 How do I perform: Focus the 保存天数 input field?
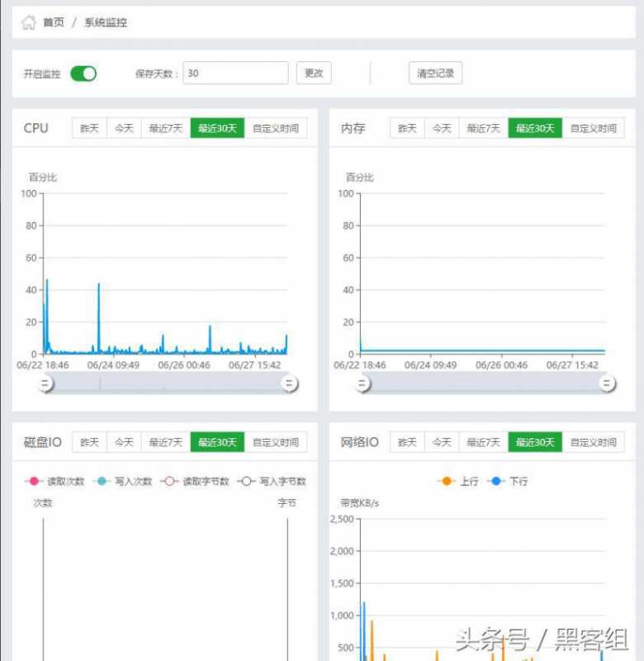[236, 73]
